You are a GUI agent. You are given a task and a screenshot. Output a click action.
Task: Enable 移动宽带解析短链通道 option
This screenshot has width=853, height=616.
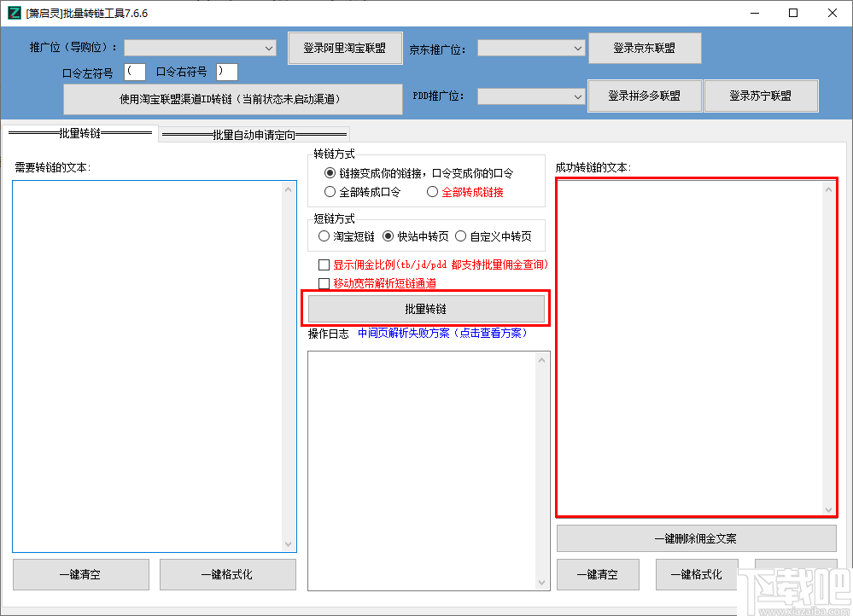click(324, 282)
